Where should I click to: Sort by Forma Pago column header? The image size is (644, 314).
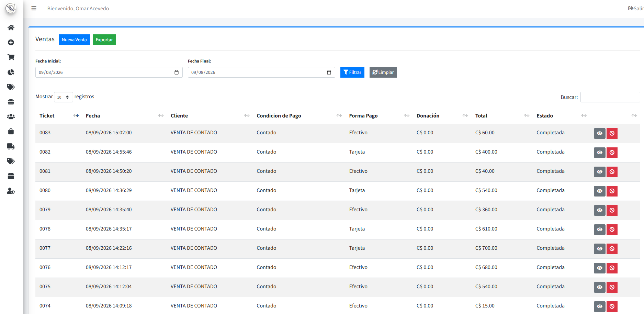point(379,116)
